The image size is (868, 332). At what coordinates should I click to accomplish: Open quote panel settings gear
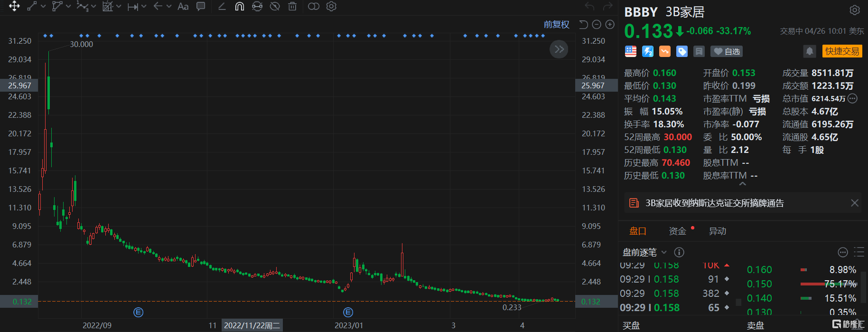click(x=855, y=10)
